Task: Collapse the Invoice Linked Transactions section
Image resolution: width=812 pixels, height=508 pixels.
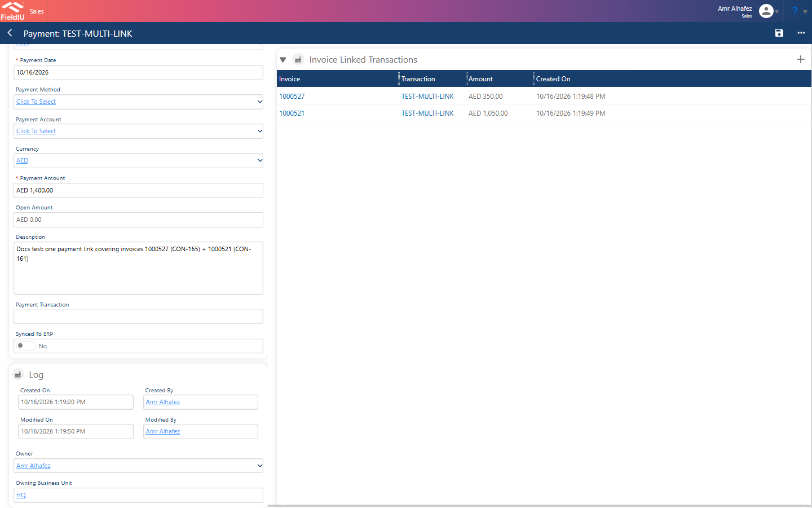Action: [x=283, y=60]
